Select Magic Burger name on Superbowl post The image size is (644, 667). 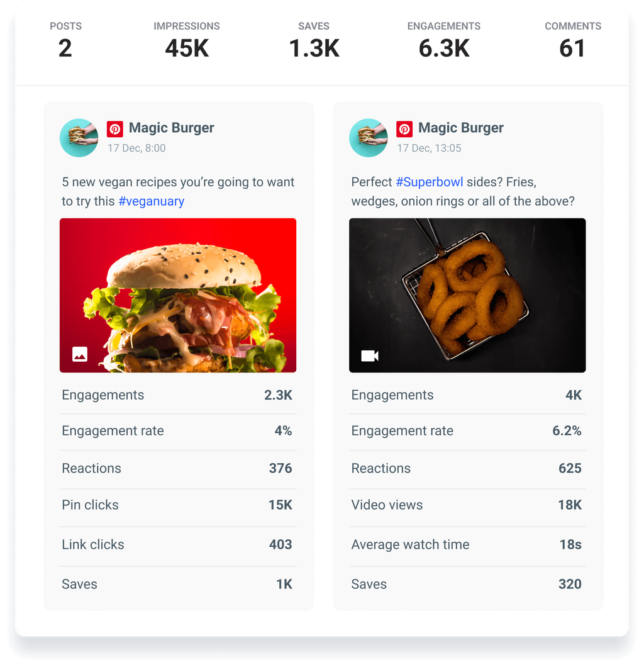pos(460,128)
